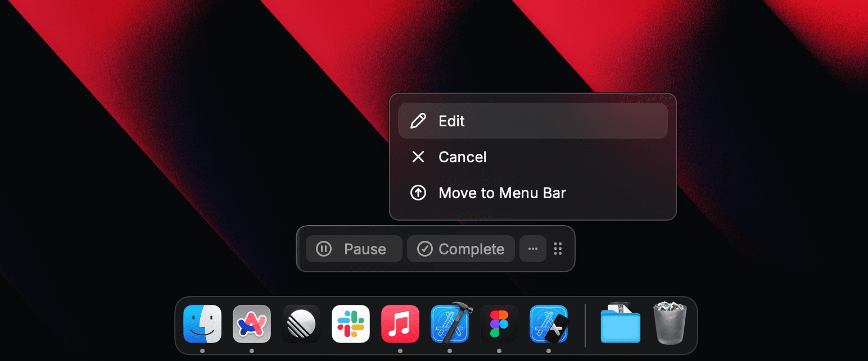Click the drag handle dots icon
The image size is (868, 361).
pos(558,249)
